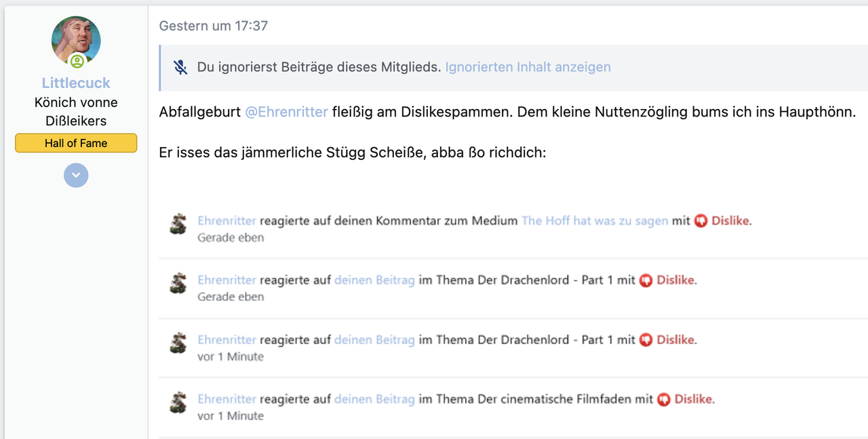Open the @Ehrenritter mention link
This screenshot has height=439, width=868.
286,112
